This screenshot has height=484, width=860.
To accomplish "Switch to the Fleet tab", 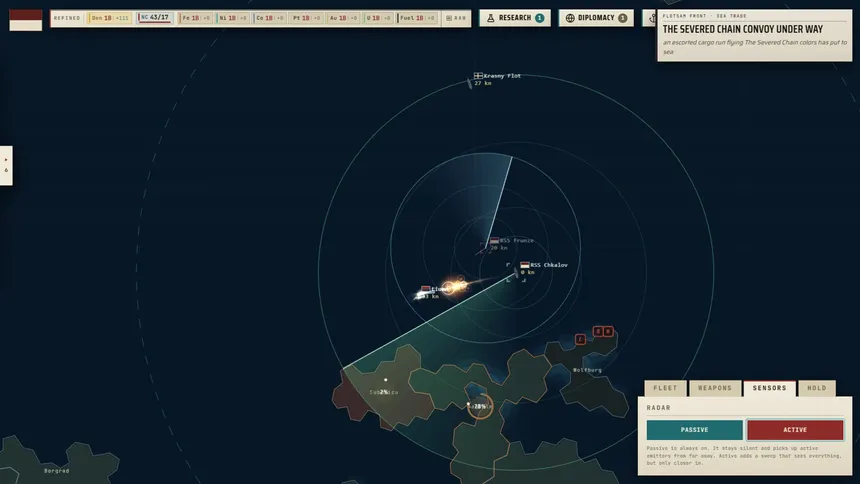I will (665, 388).
